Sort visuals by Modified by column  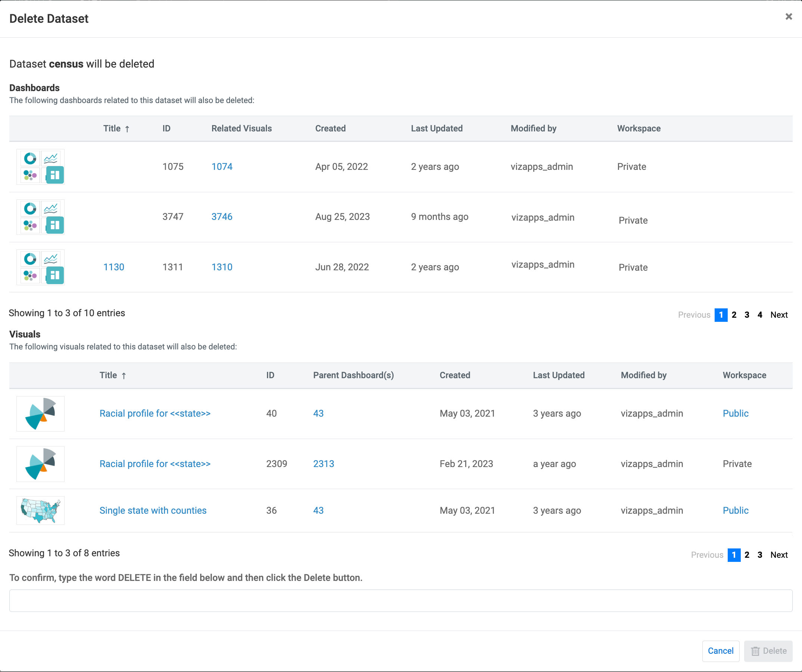(x=644, y=375)
